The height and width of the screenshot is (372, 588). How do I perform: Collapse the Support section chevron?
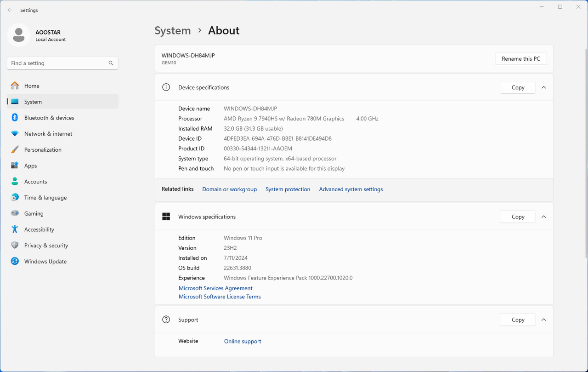click(544, 320)
